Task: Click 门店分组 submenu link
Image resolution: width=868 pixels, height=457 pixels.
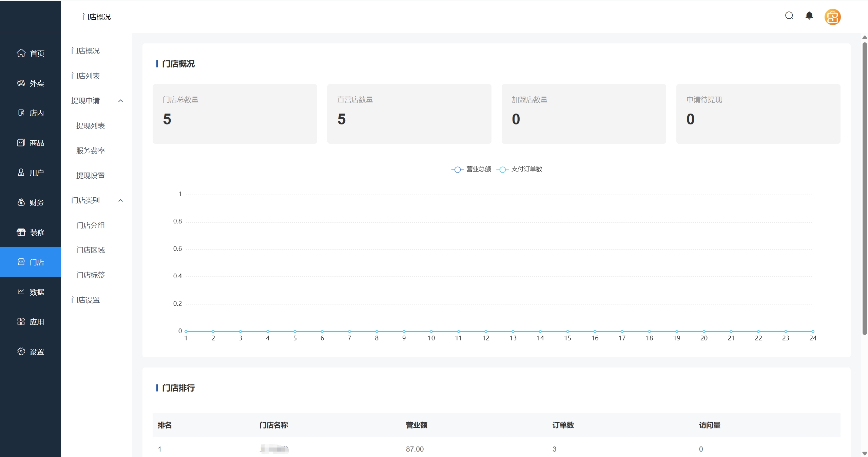Action: 91,225
